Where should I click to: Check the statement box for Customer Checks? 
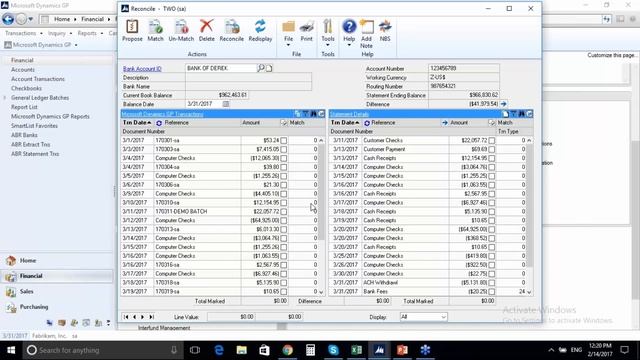tap(492, 140)
